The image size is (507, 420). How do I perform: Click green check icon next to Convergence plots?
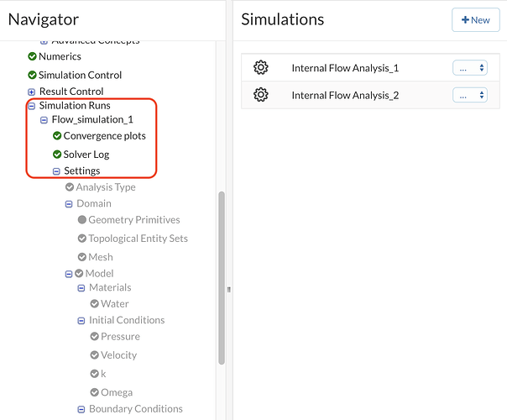pyautogui.click(x=57, y=135)
